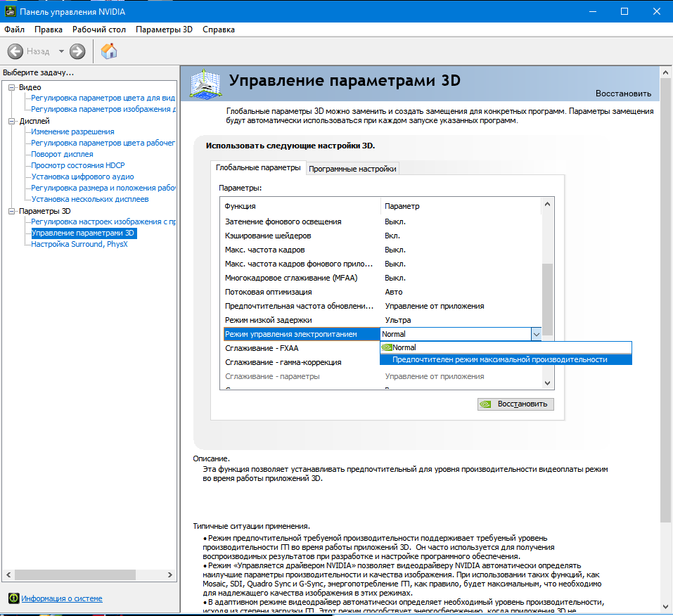Image resolution: width=673 pixels, height=616 pixels.
Task: Click the Восстановить button with NVIDIA icon
Action: coord(515,404)
